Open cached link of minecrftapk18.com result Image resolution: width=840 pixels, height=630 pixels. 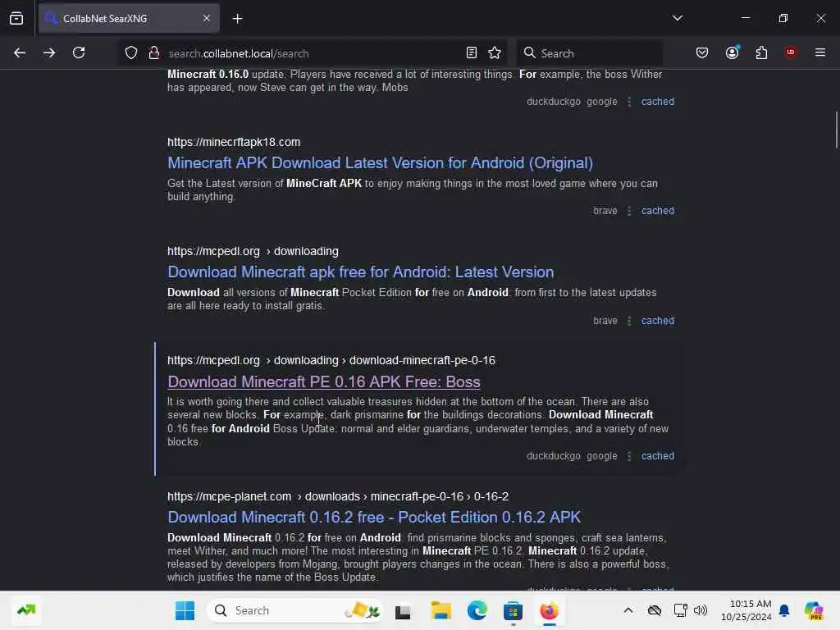pos(658,211)
